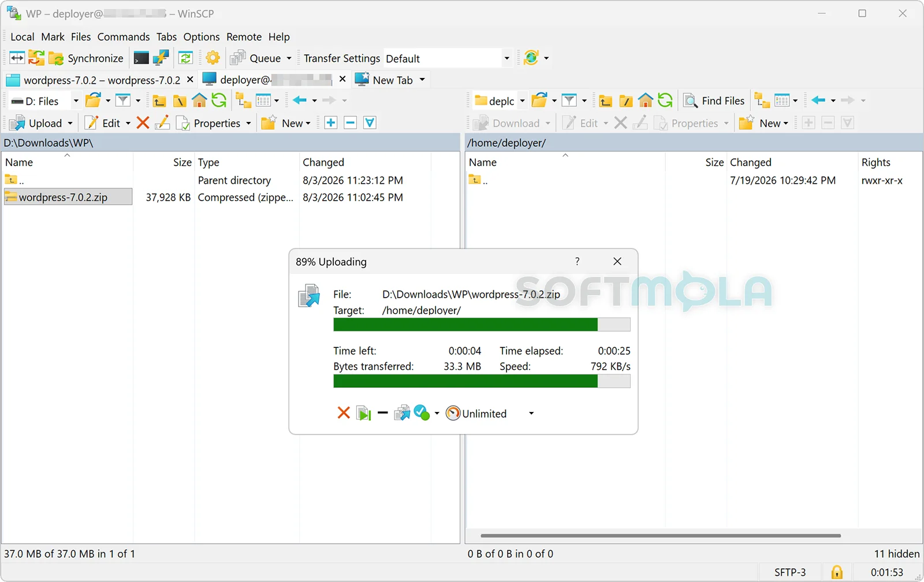
Task: Refresh the remote panel
Action: (665, 101)
